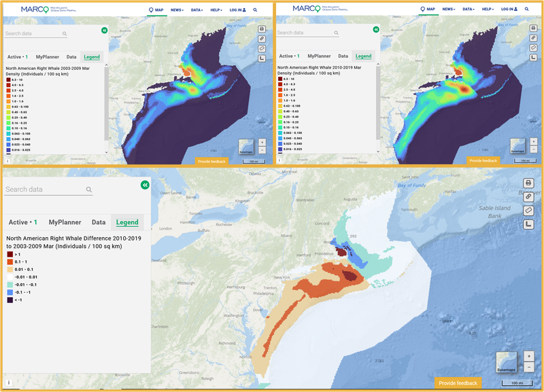Expand the NEWS dropdown menu
This screenshot has height=392, width=544.
click(177, 10)
